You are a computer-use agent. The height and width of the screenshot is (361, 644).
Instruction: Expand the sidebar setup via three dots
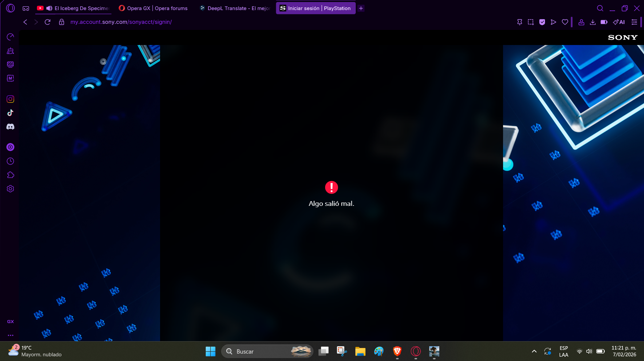click(10, 335)
